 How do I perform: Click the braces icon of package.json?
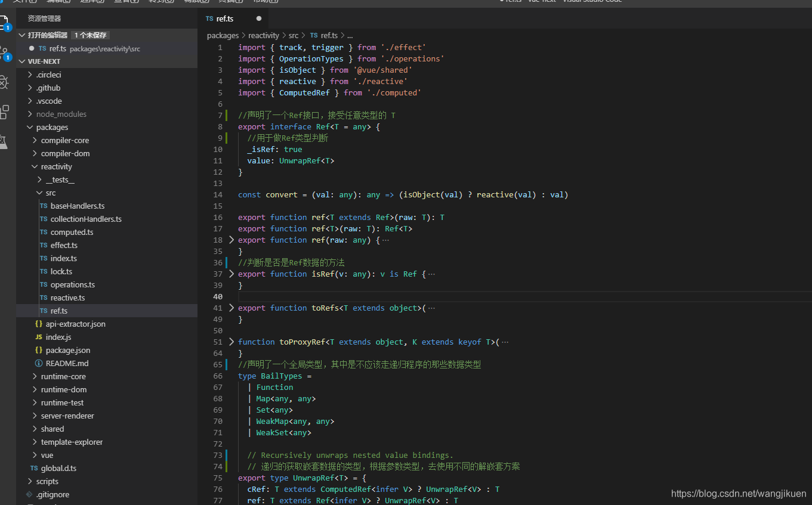[39, 350]
